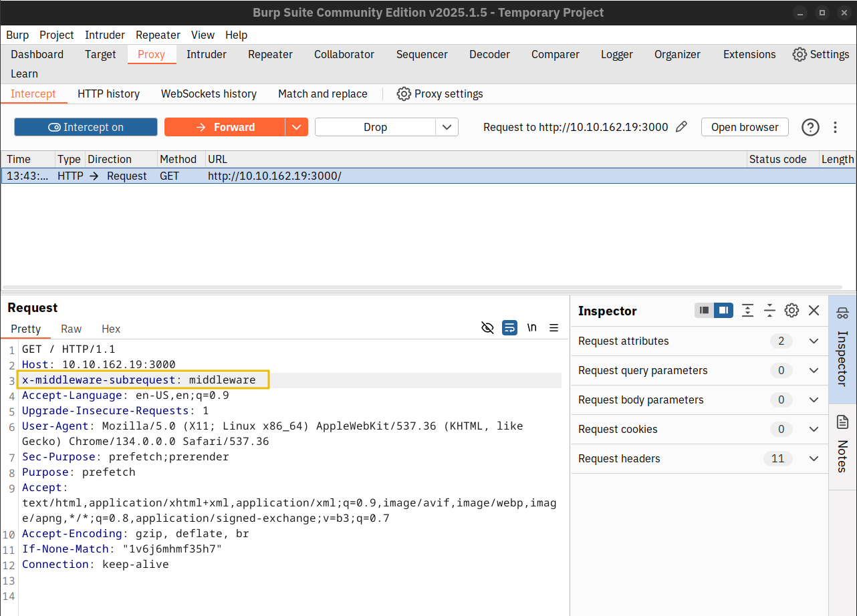This screenshot has width=857, height=616.
Task: Select the GET request row
Action: coord(428,176)
